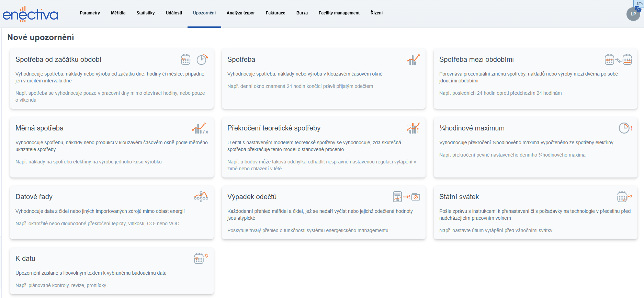The height and width of the screenshot is (298, 644).
Task: Click the calendar flag icon on Státní svátek
Action: click(x=624, y=197)
